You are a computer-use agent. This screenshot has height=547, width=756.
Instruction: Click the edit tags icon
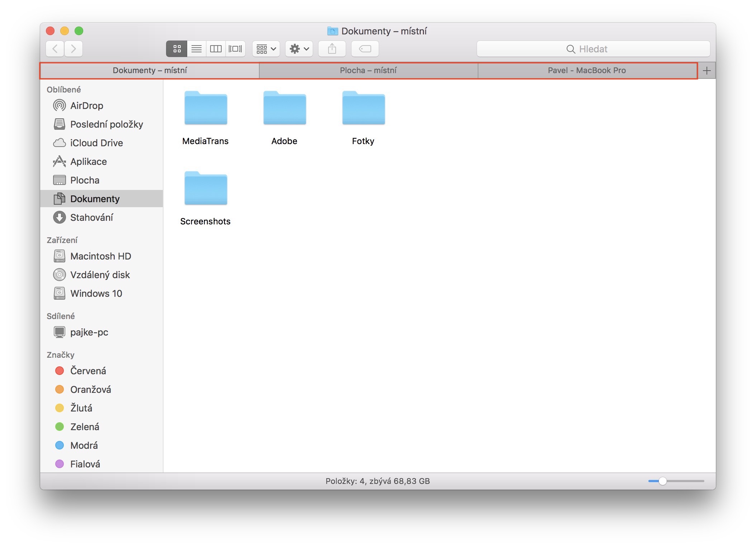click(x=365, y=49)
